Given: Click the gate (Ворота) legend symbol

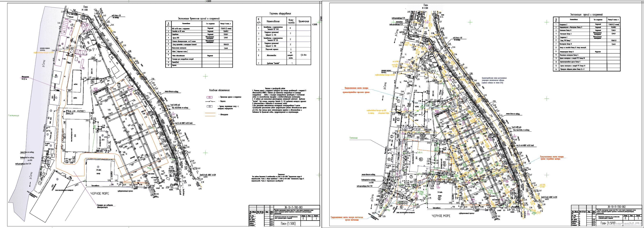Looking at the screenshot, I should 210,102.
